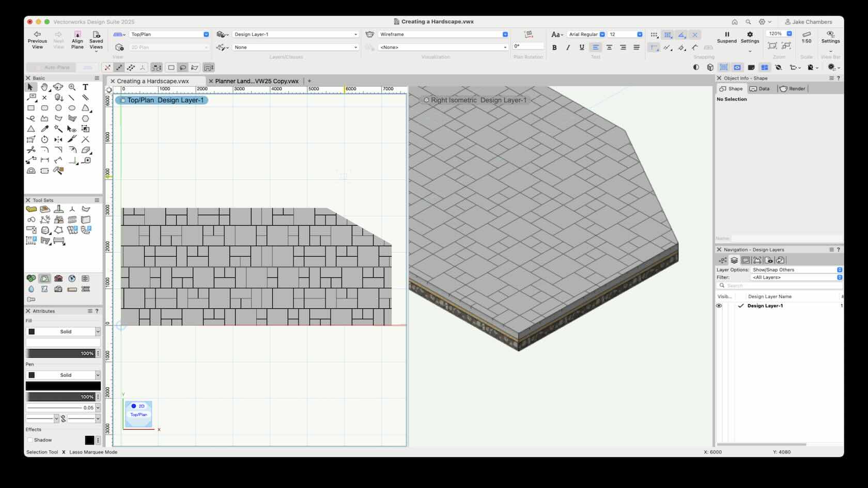Activate the Text tool

coord(86,87)
